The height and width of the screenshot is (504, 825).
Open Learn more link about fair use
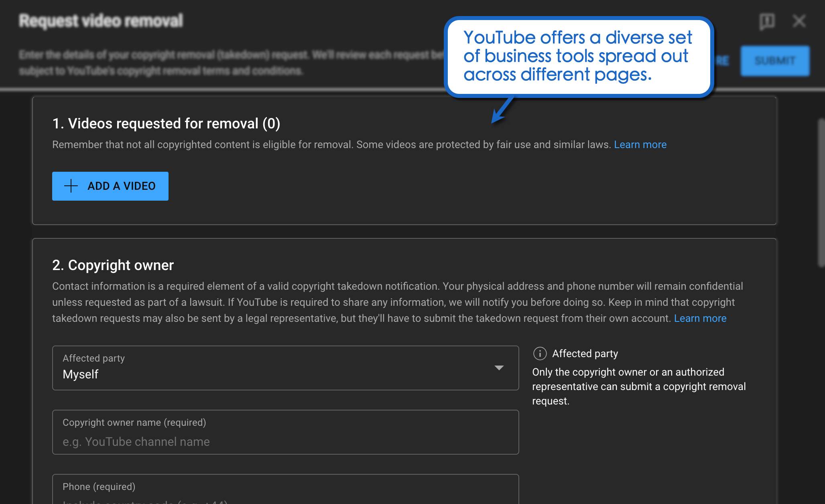[x=640, y=144]
